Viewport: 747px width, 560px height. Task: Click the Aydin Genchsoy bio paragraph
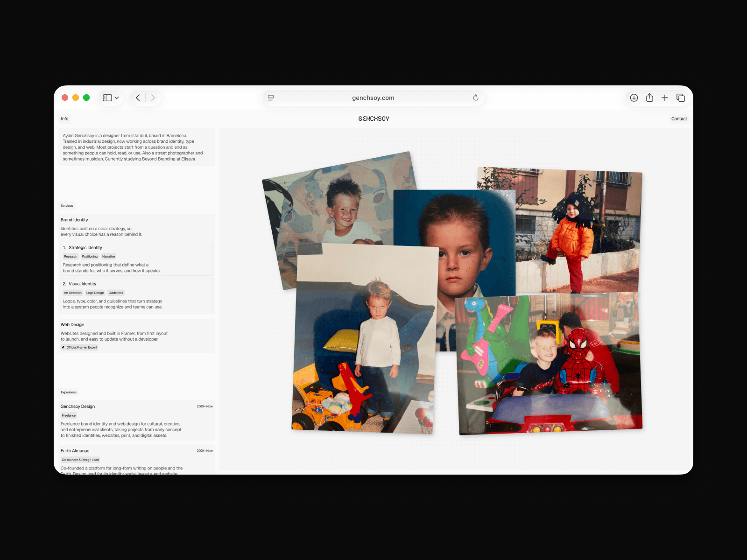pyautogui.click(x=133, y=147)
